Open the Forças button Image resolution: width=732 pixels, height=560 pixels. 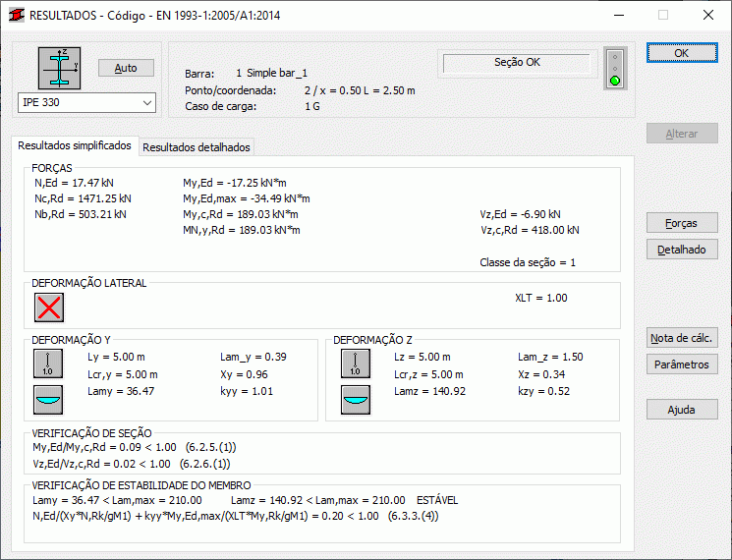coord(682,223)
